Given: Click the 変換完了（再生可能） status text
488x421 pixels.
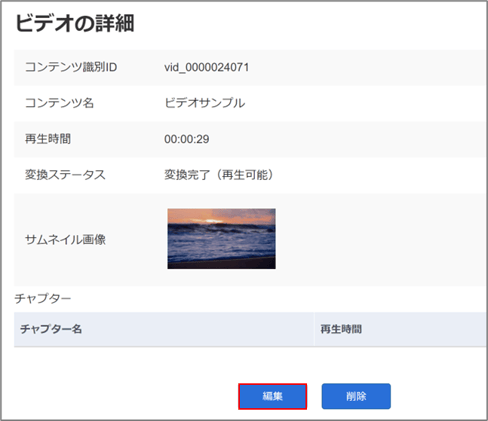Looking at the screenshot, I should pyautogui.click(x=219, y=175).
